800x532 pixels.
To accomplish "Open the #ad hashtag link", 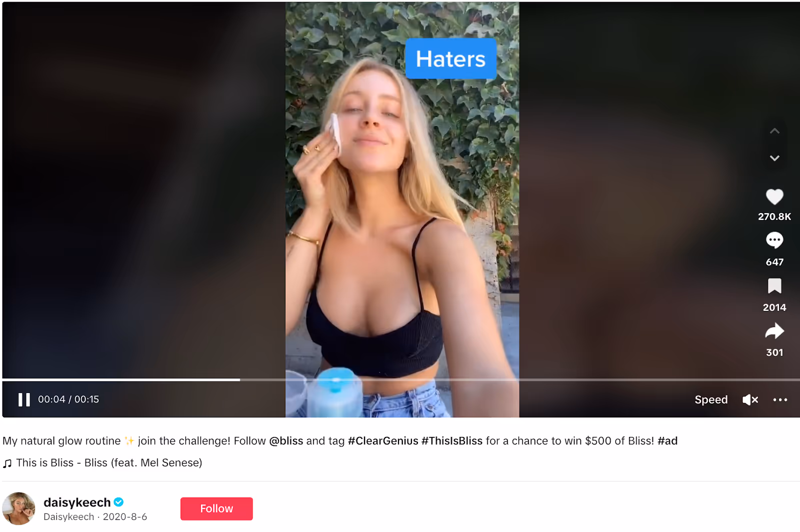I will (667, 441).
